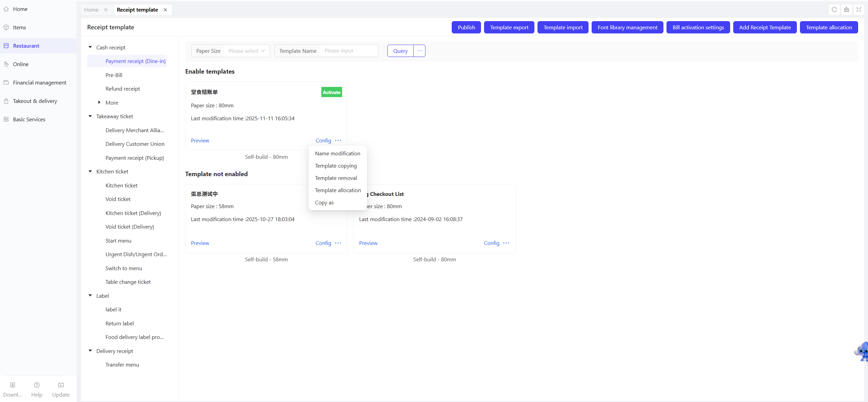Click the refresh icon in top bar
This screenshot has height=402, width=868.
tap(834, 10)
